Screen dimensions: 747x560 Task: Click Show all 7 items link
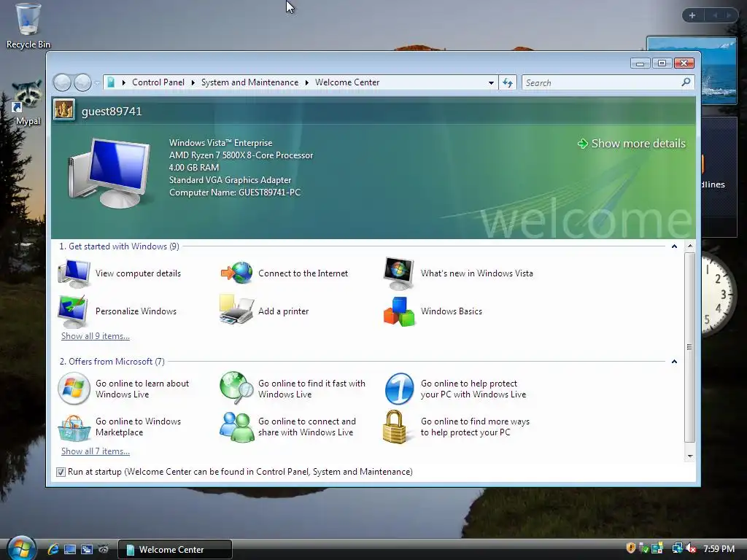click(96, 451)
